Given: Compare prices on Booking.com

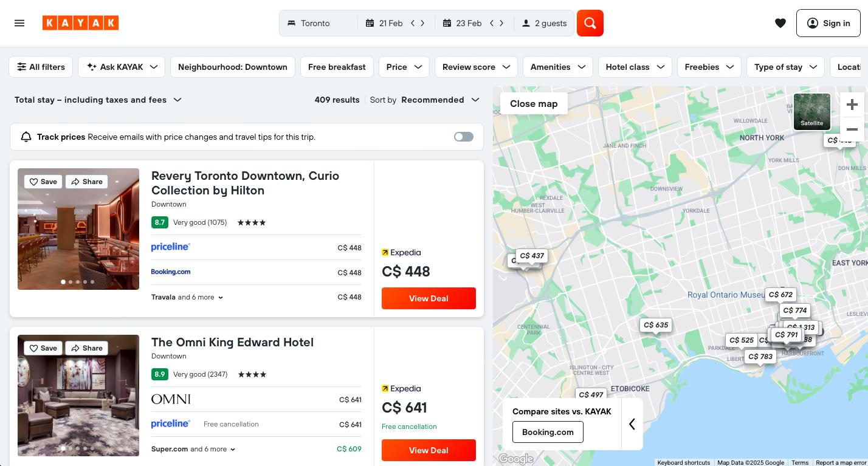Looking at the screenshot, I should (x=548, y=432).
